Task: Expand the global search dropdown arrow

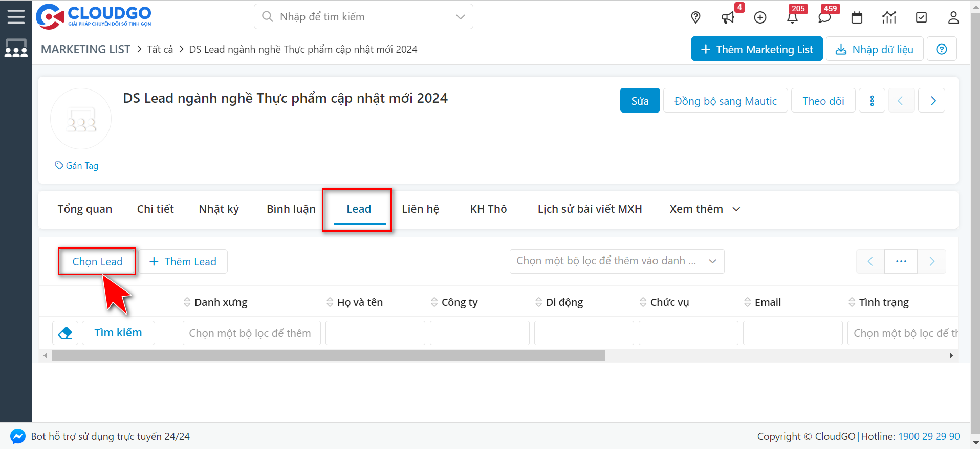Action: (460, 17)
